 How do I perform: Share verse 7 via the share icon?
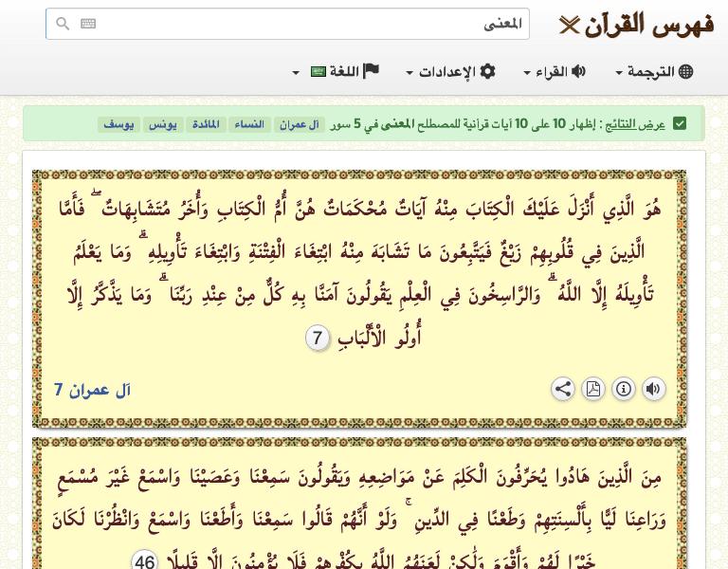pos(563,389)
